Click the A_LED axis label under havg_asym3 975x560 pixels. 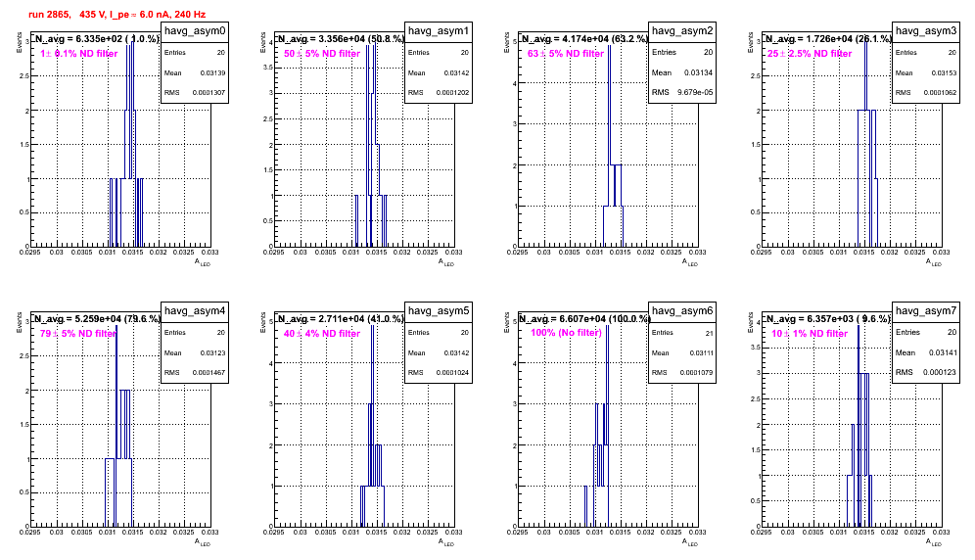934,262
